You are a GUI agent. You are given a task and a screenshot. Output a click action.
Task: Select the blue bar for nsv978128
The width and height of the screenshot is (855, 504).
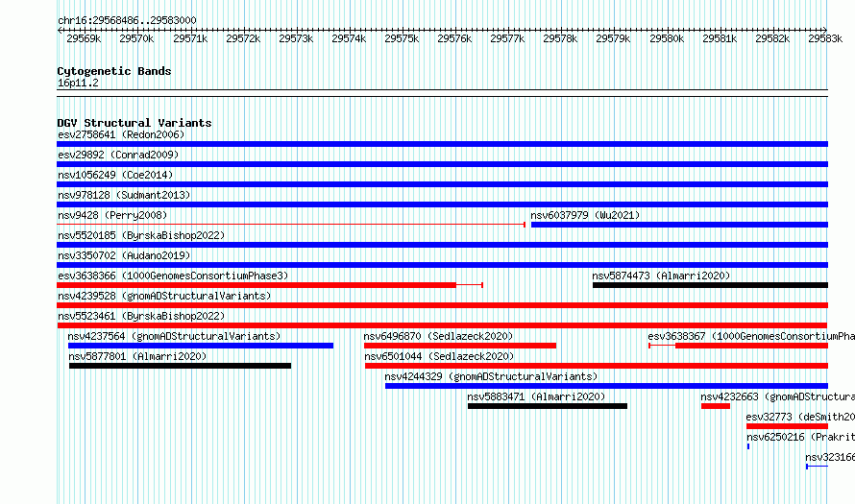[442, 204]
